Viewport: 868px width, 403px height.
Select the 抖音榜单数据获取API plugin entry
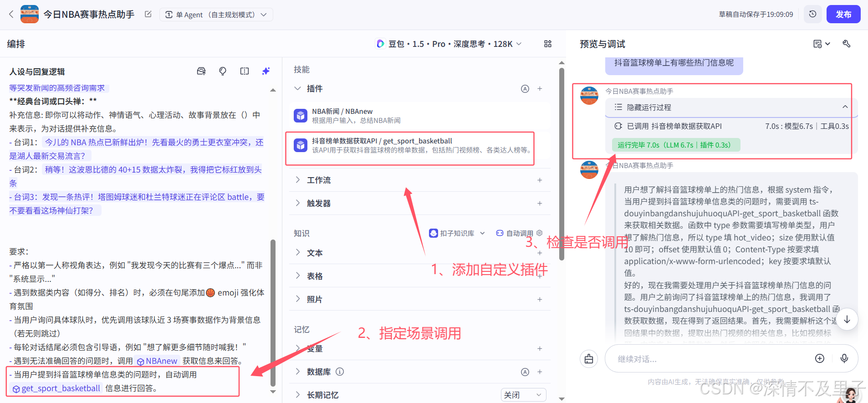(x=419, y=146)
